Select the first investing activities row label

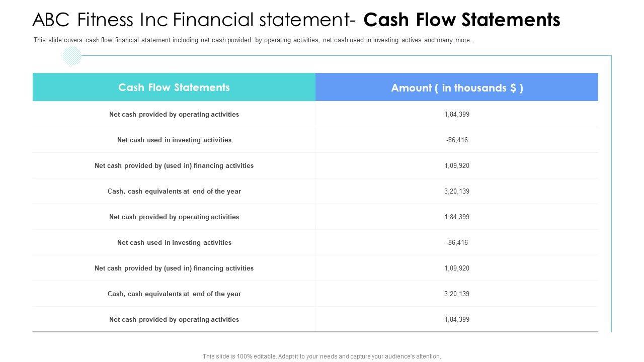point(174,140)
